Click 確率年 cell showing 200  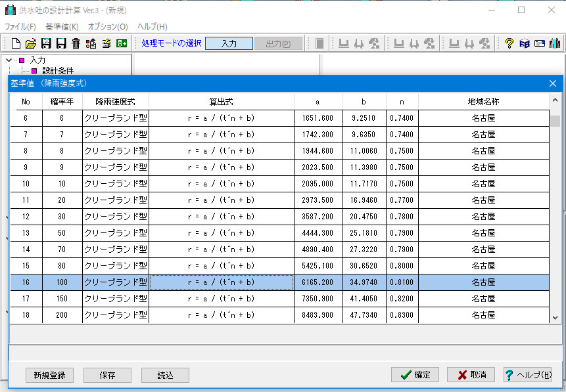coord(62,315)
